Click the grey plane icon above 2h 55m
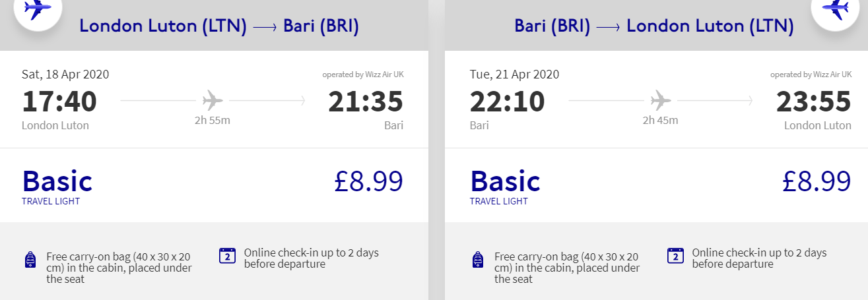Screen dimensions: 868x300 pos(213,101)
